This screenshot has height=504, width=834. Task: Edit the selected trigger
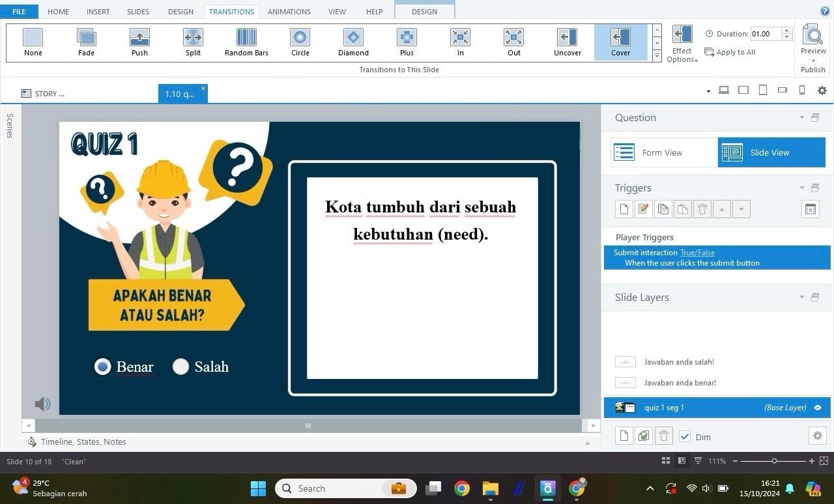click(x=644, y=209)
